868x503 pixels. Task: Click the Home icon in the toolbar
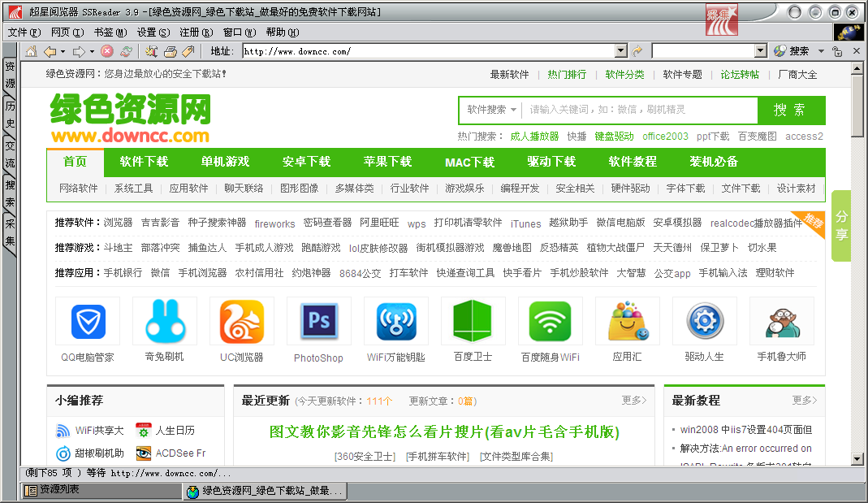(31, 51)
